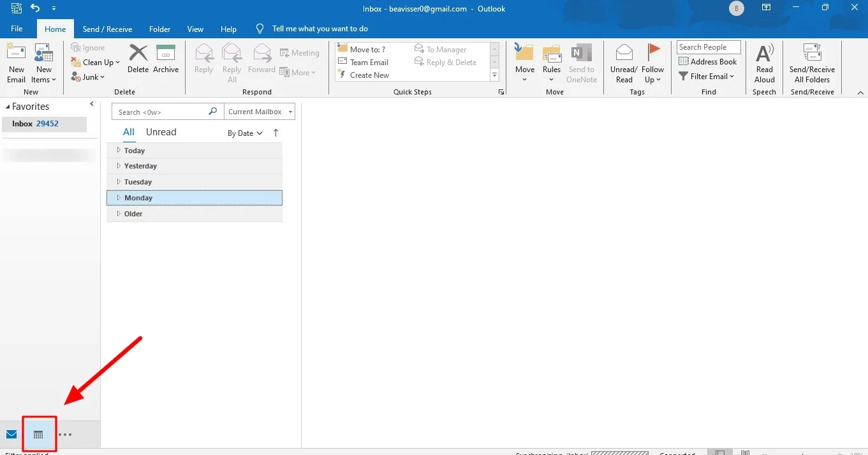Start Read Aloud
This screenshot has height=455, width=868.
point(764,64)
